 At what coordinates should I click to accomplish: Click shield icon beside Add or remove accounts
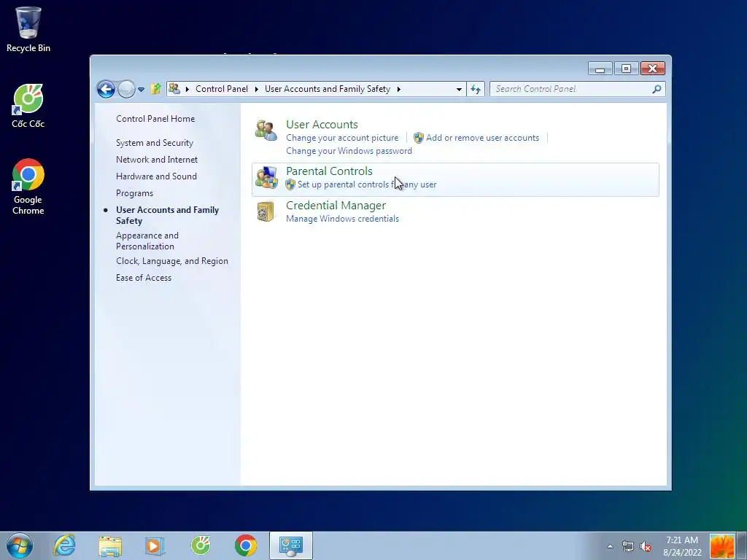tap(418, 138)
